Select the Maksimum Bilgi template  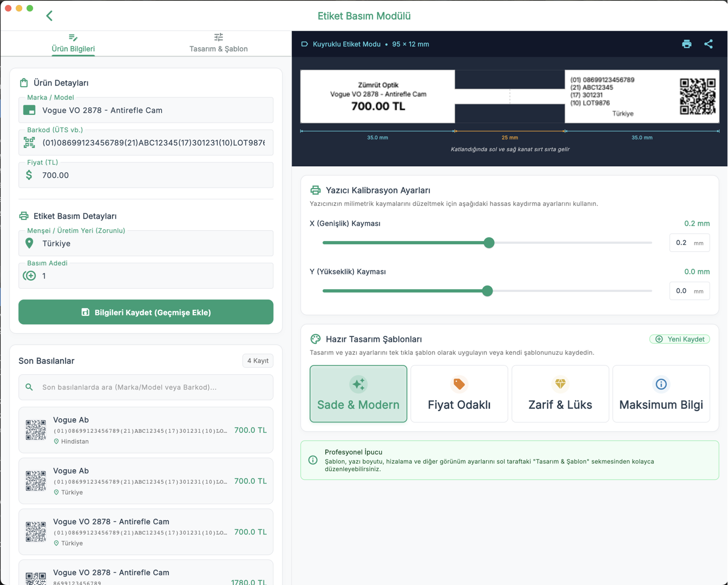click(x=661, y=394)
